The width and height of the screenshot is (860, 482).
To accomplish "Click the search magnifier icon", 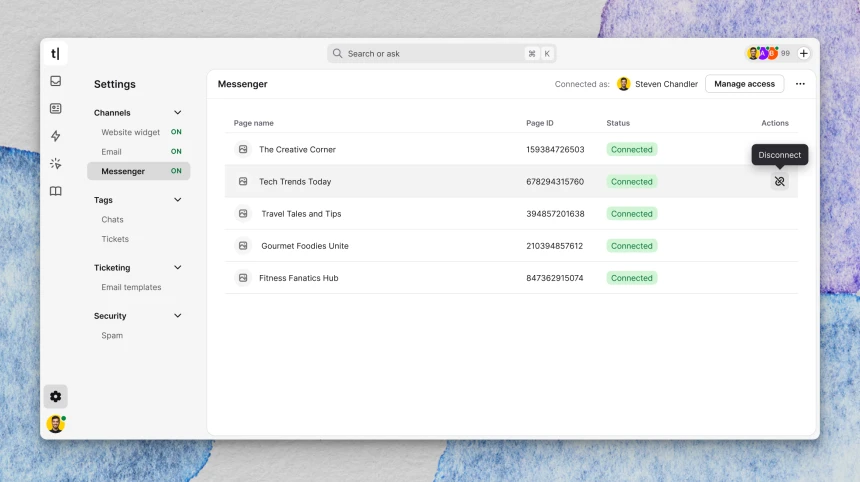I will (337, 53).
